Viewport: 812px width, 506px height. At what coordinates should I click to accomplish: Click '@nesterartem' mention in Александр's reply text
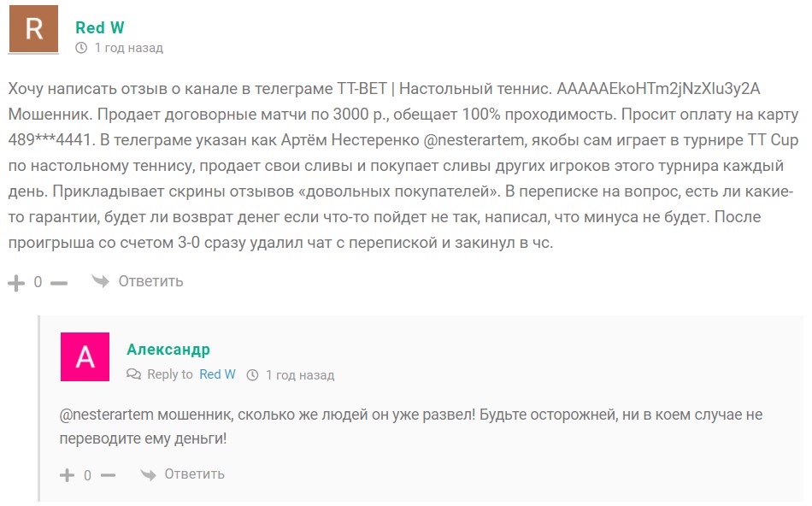coord(107,415)
